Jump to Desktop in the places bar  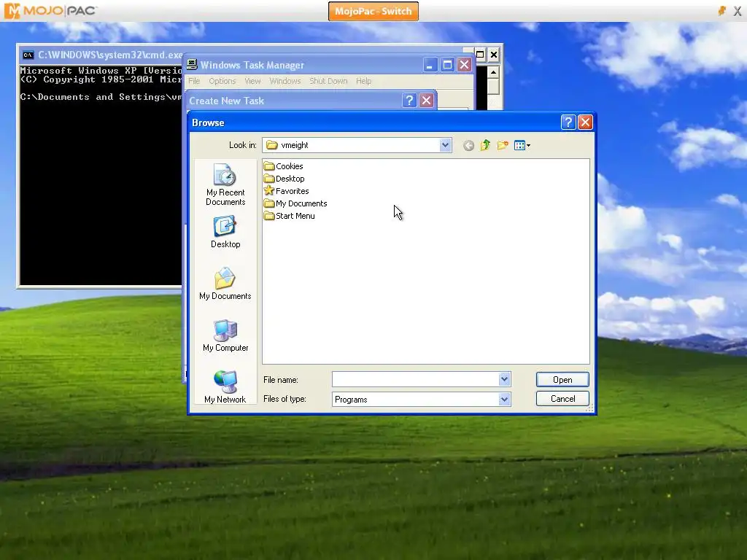coord(225,232)
